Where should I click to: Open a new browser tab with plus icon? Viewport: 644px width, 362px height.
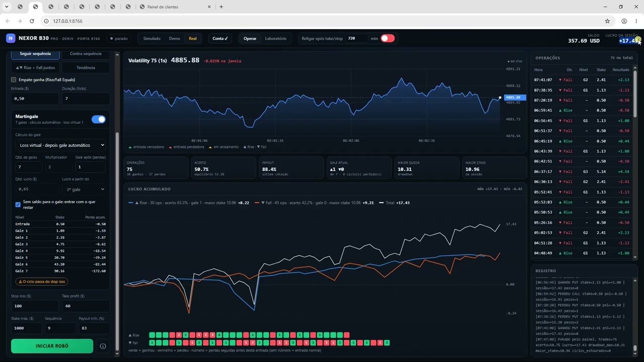pos(221,7)
